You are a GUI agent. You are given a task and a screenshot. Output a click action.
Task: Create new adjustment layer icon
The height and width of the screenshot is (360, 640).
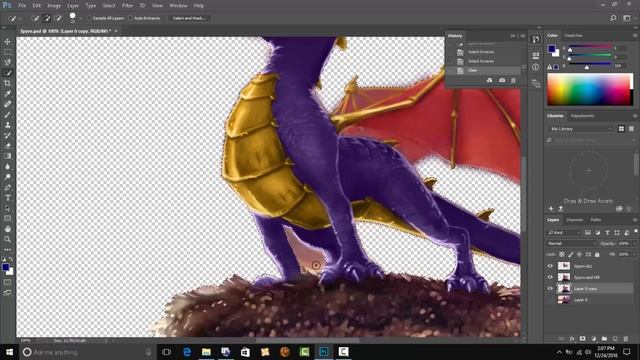coord(593,339)
